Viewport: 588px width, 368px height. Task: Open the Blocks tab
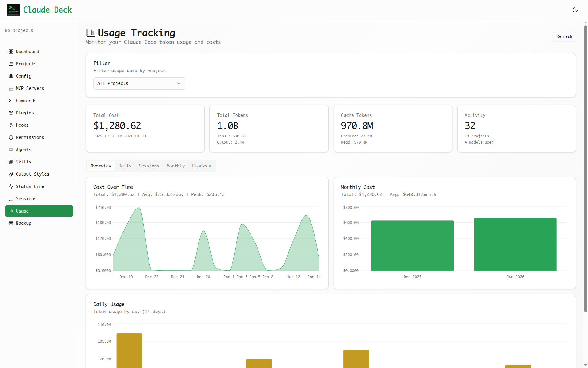[199, 166]
